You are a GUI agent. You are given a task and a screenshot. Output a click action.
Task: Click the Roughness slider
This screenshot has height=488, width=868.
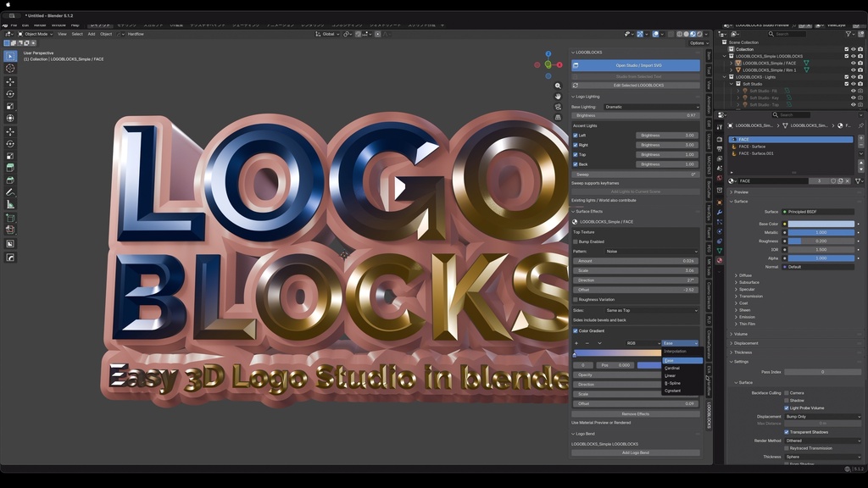821,241
